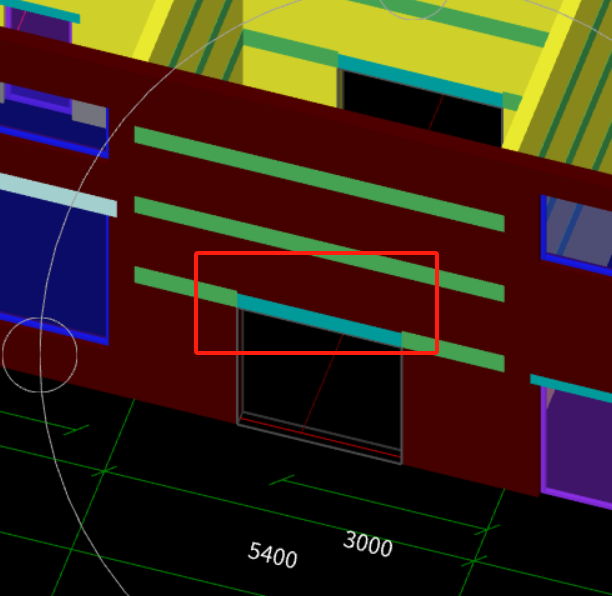Click the small orbit circle handle on the large arc
The image size is (612, 596).
point(40,355)
